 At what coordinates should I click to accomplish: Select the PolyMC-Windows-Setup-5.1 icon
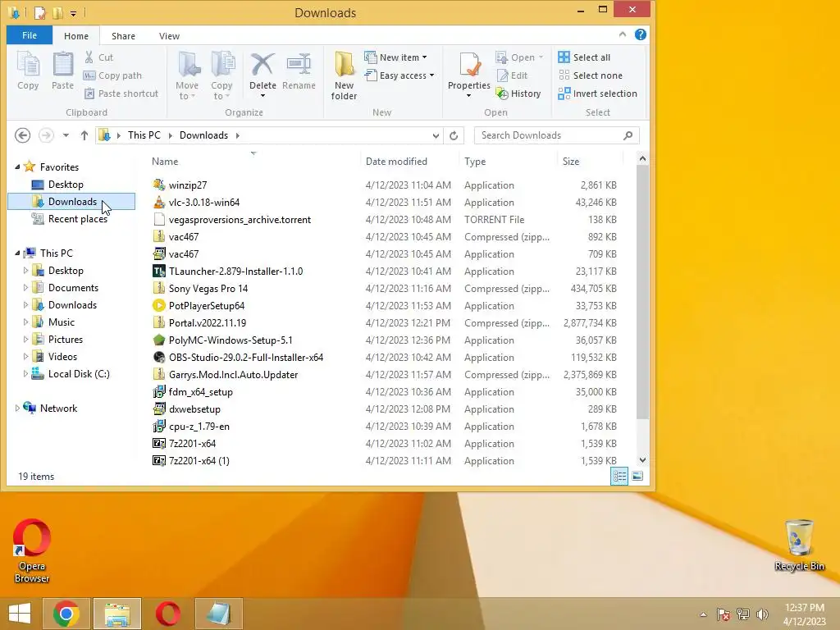click(159, 340)
